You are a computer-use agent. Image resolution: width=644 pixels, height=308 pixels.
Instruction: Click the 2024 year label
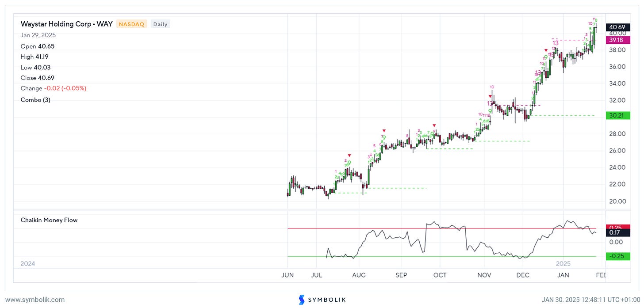(x=27, y=263)
